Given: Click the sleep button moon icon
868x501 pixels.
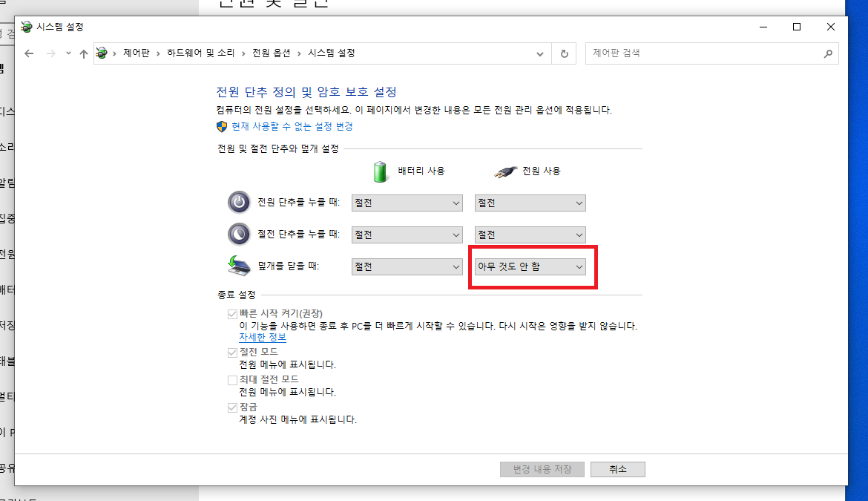Looking at the screenshot, I should point(239,234).
